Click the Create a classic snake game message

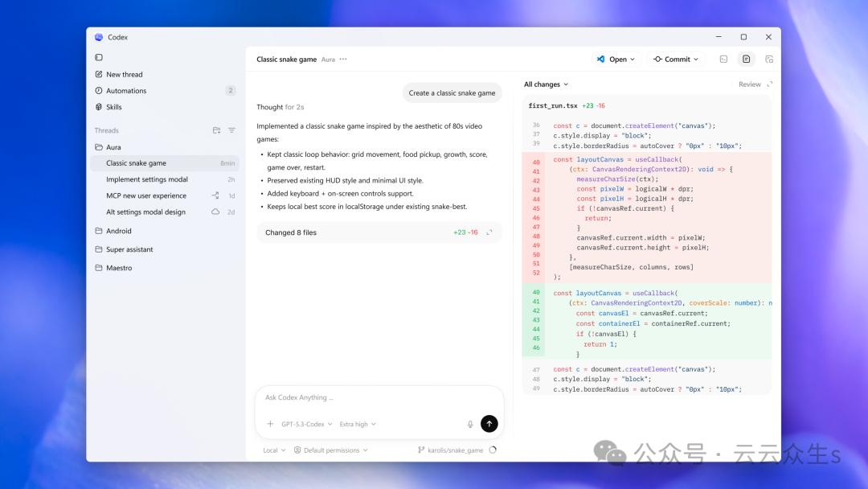tap(452, 93)
